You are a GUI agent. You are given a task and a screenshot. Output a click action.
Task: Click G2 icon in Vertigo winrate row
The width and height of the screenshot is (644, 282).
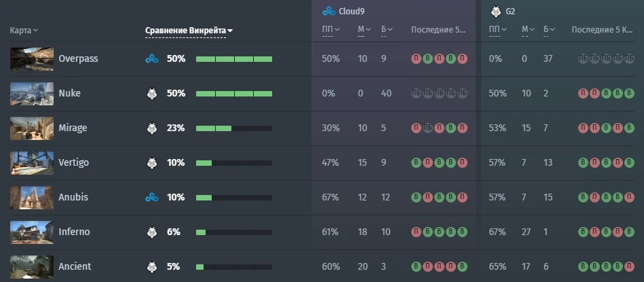tap(151, 162)
